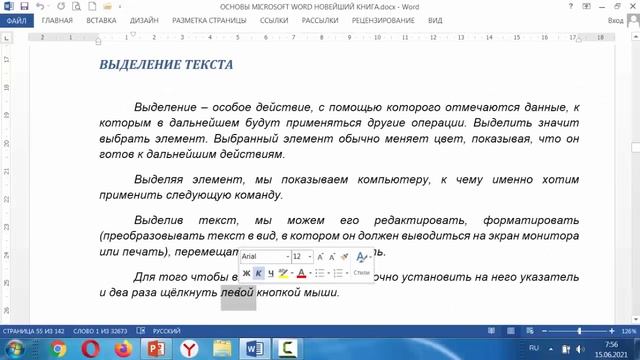Switch to the ВСТАВКА ribbon tab
The height and width of the screenshot is (360, 640).
101,20
